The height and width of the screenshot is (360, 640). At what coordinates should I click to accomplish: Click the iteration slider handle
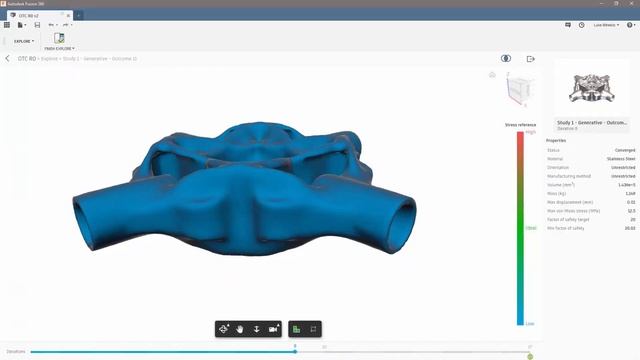click(x=295, y=351)
